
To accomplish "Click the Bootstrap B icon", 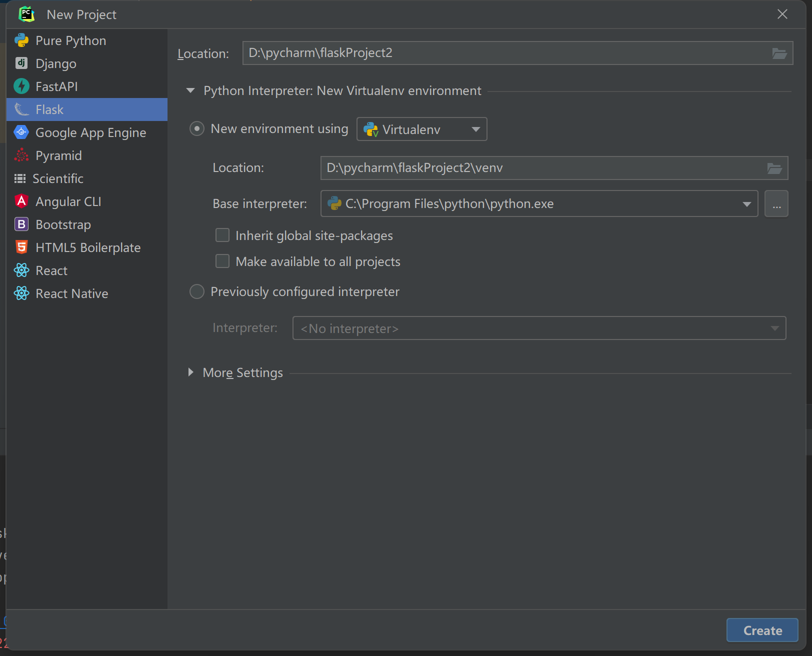I will (x=21, y=224).
